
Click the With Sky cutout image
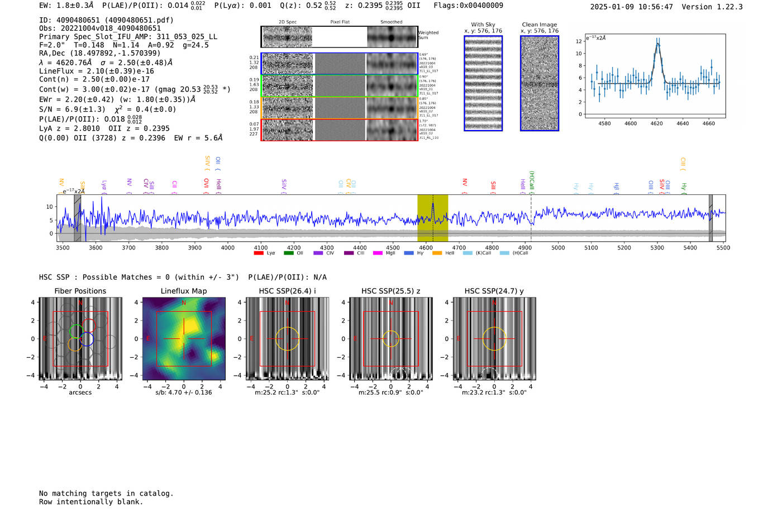coord(483,83)
